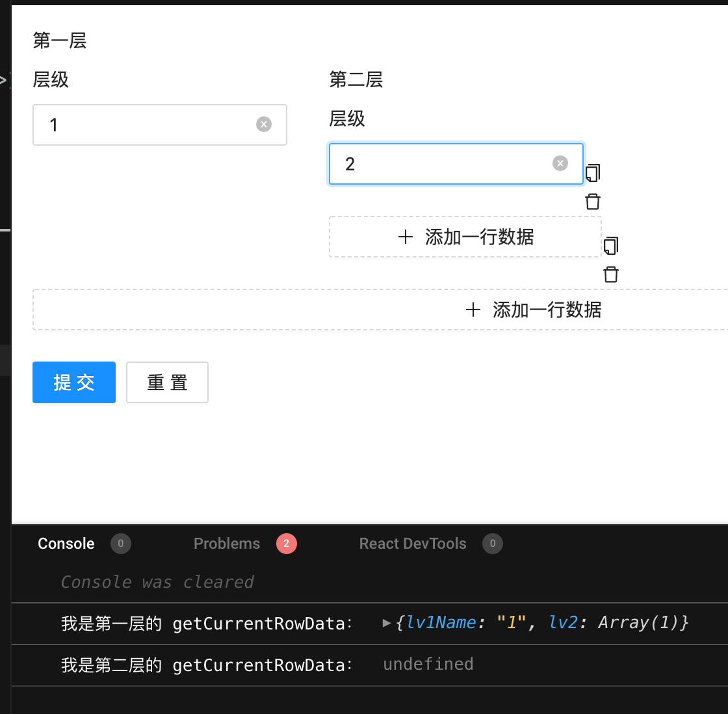Click the plus icon inside the inner add-row area
The height and width of the screenshot is (714, 728).
[406, 237]
